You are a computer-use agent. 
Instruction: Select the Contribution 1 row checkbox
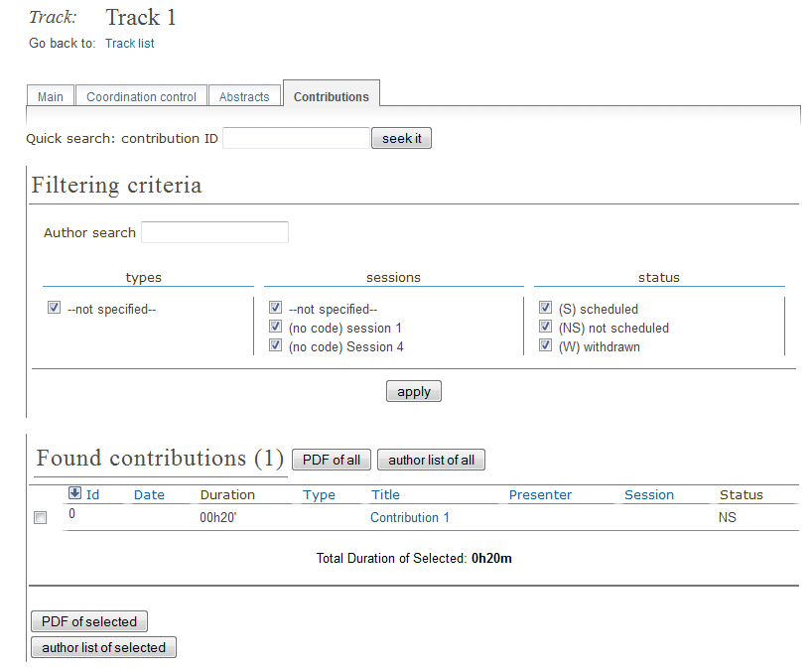click(41, 518)
